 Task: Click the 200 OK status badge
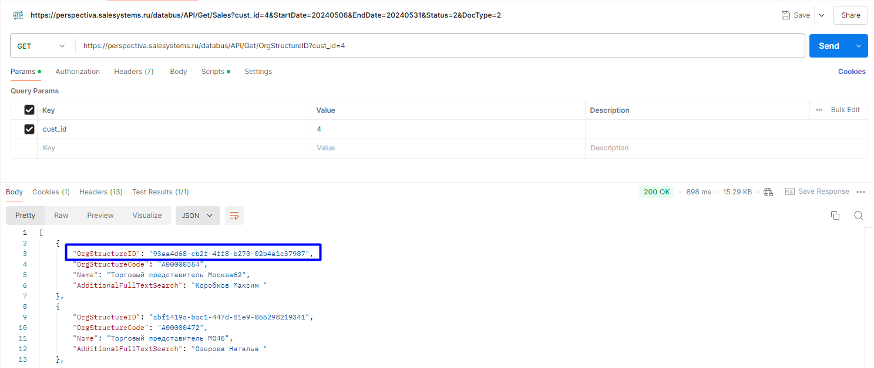point(657,192)
